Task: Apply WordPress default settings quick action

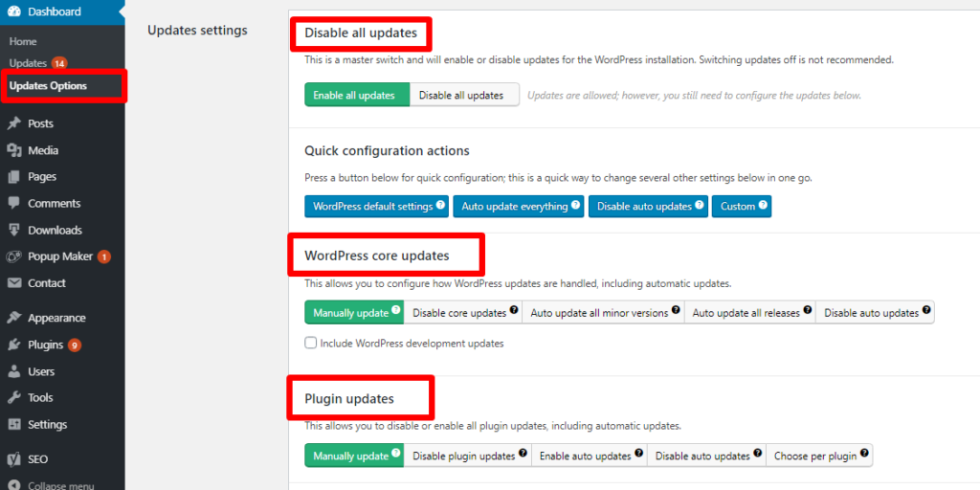Action: click(x=377, y=207)
